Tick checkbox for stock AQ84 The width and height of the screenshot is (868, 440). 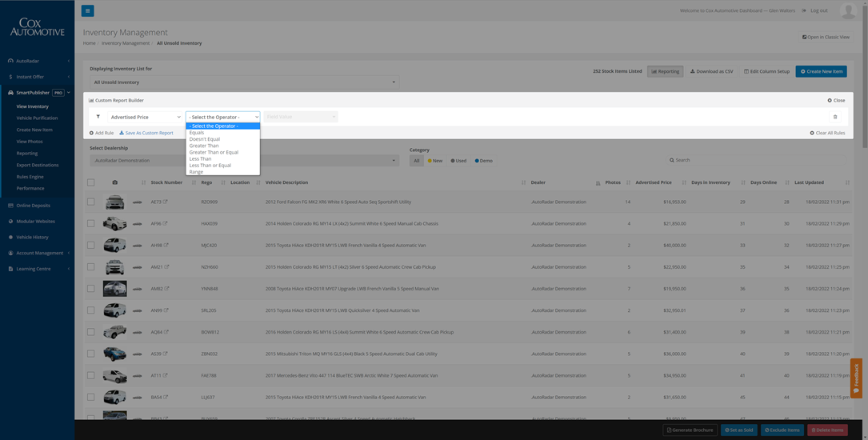click(90, 332)
